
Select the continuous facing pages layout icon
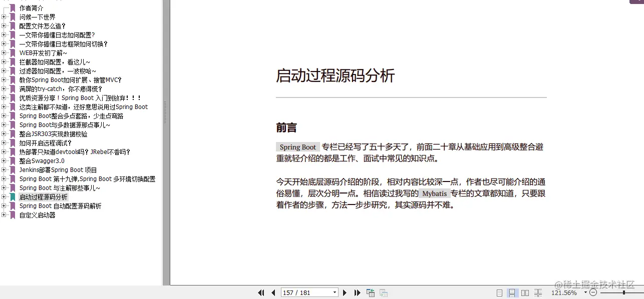[x=538, y=292]
